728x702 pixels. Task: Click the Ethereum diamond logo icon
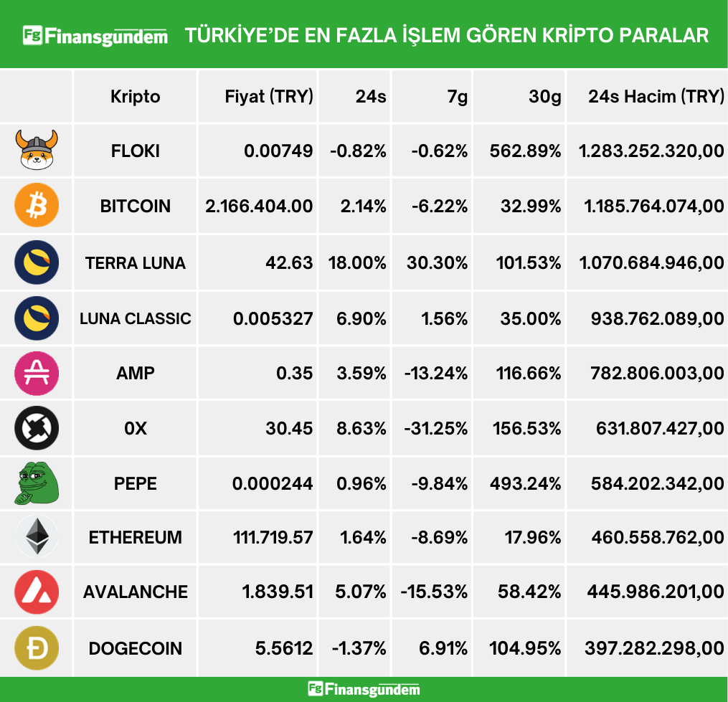[37, 538]
